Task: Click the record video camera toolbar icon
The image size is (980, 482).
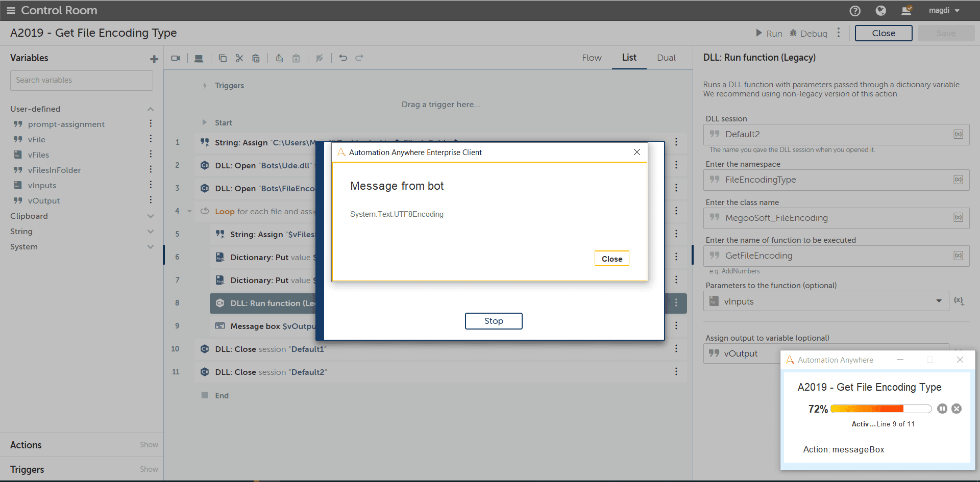Action: [176, 58]
